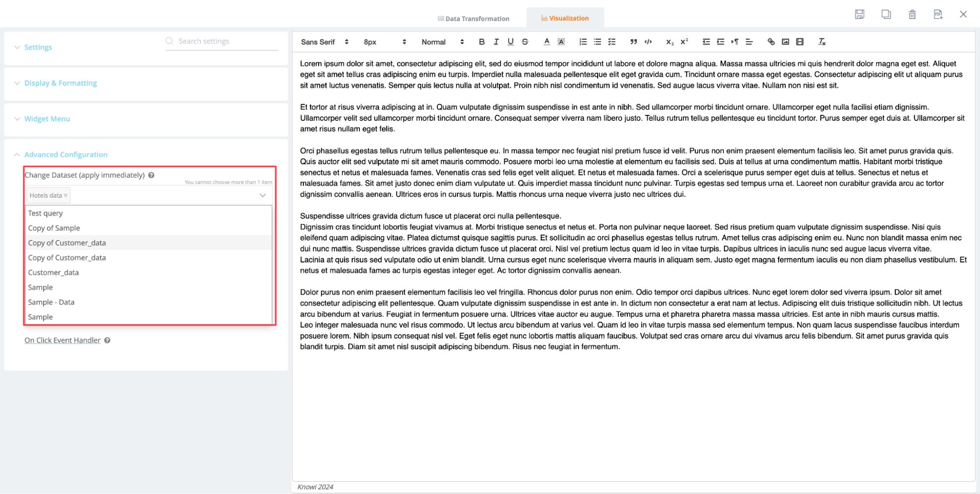Choose Customer_data from the dataset list
The width and height of the screenshot is (980, 494).
coord(53,272)
